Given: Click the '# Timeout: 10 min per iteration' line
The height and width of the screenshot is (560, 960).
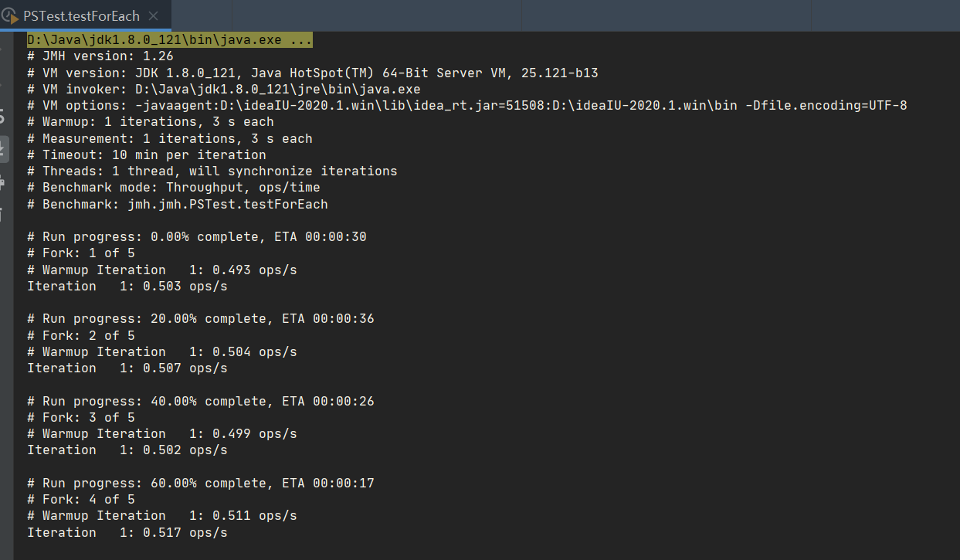Looking at the screenshot, I should pos(147,154).
